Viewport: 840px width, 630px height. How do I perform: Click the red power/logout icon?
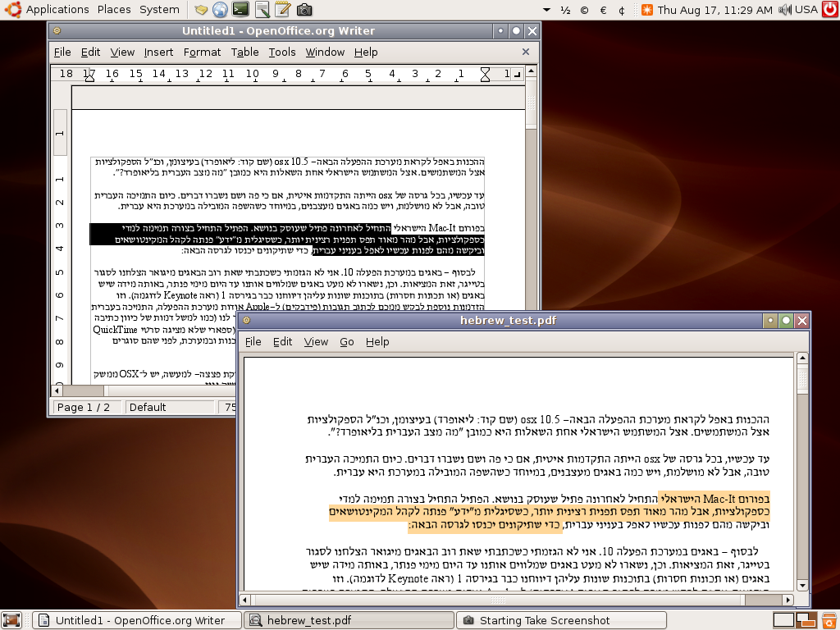829,10
